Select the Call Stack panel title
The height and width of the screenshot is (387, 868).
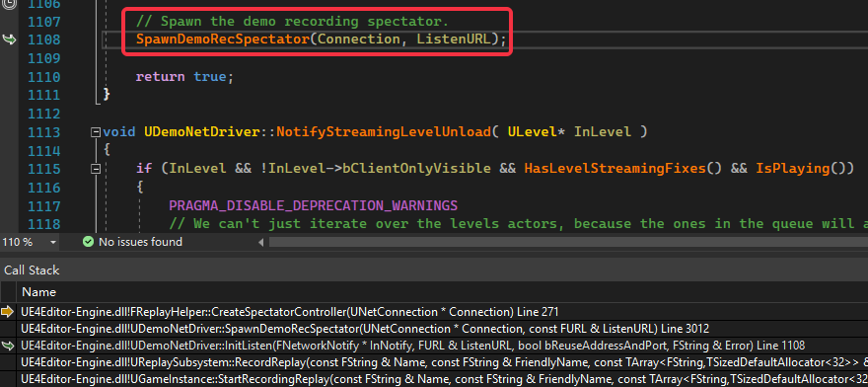33,271
